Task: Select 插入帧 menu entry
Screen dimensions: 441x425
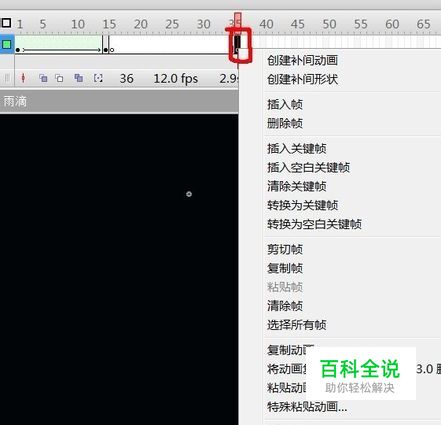Action: (285, 104)
